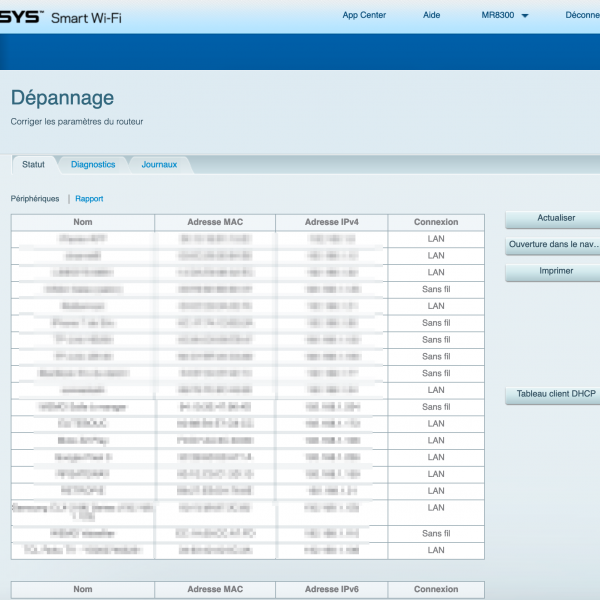Expand the MR8300 router dropdown
This screenshot has width=600, height=600.
point(505,16)
